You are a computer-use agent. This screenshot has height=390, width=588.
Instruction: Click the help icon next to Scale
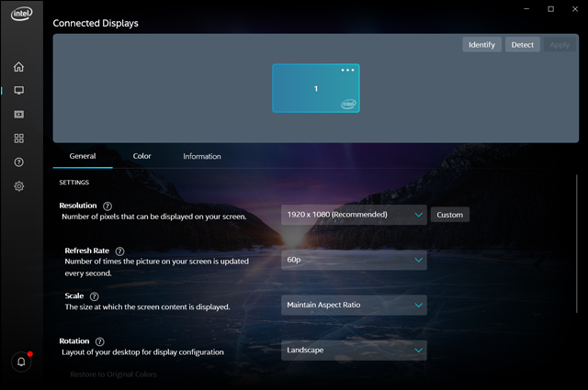pos(94,296)
